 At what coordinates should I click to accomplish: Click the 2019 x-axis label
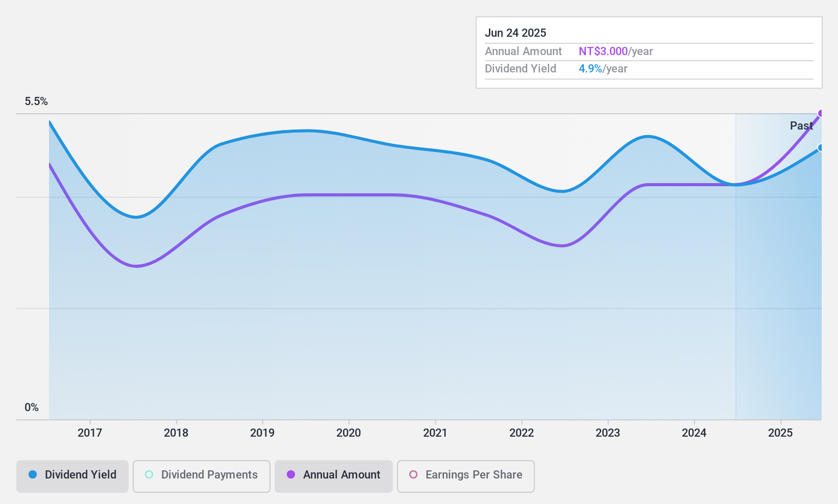point(262,433)
